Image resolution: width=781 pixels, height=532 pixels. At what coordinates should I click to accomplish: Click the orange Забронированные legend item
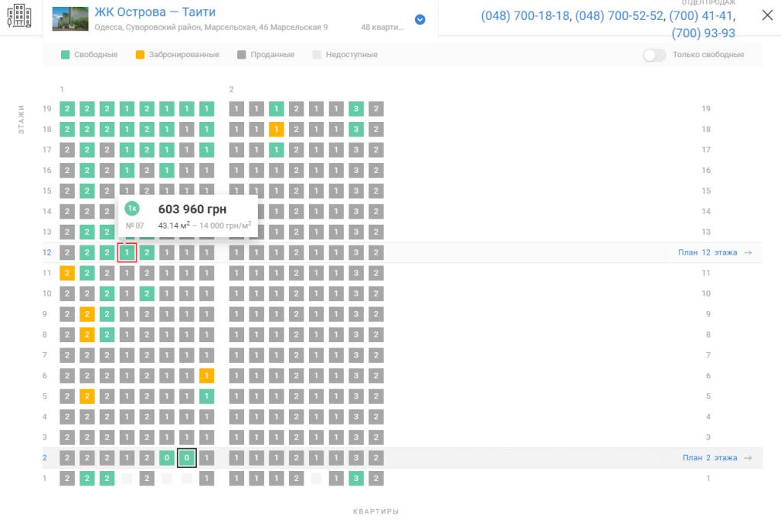177,55
